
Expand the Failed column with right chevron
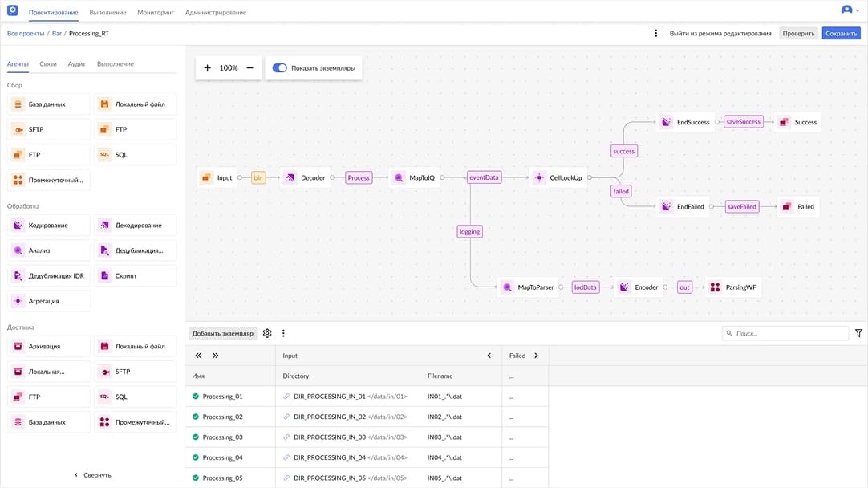pos(536,356)
